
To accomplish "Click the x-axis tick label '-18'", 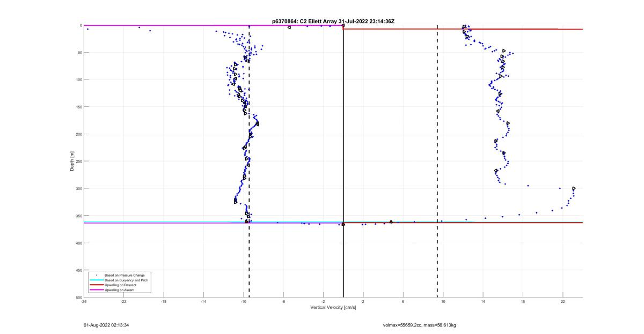I will coord(164,301).
